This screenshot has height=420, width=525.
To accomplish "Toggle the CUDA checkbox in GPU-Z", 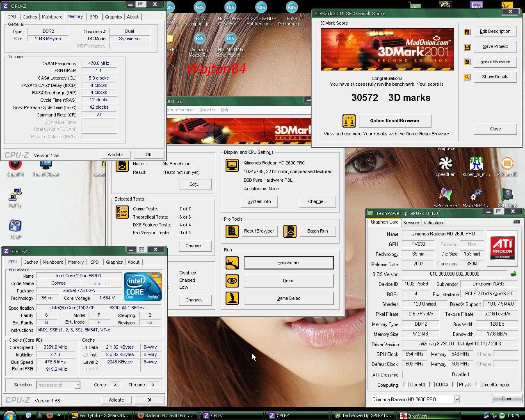I will (x=432, y=385).
